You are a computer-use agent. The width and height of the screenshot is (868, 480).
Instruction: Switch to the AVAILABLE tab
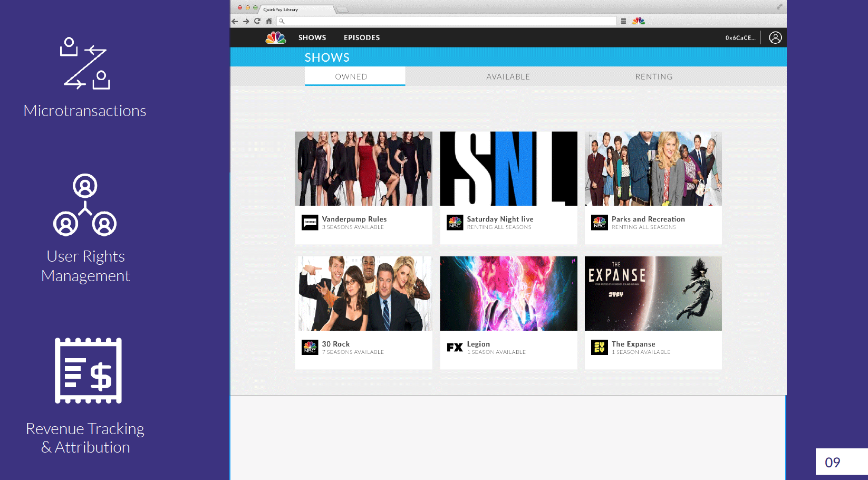tap(508, 76)
